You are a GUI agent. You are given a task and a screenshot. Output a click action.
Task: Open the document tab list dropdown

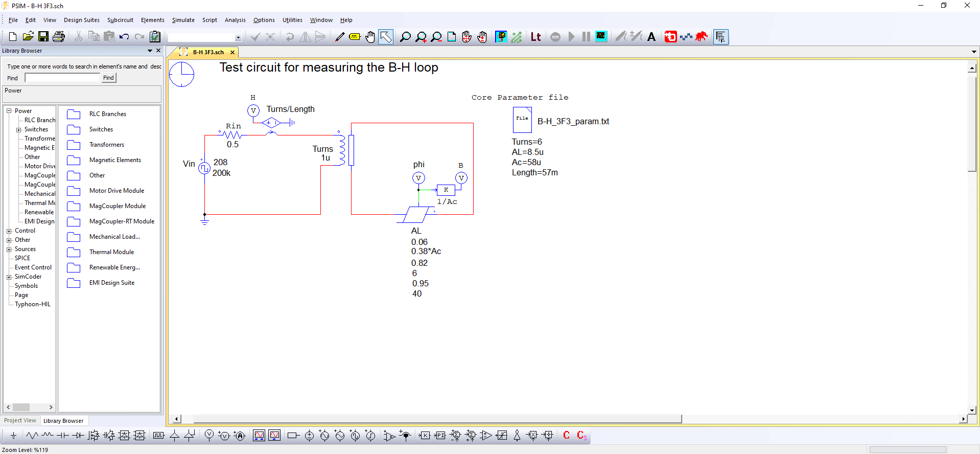point(974,52)
